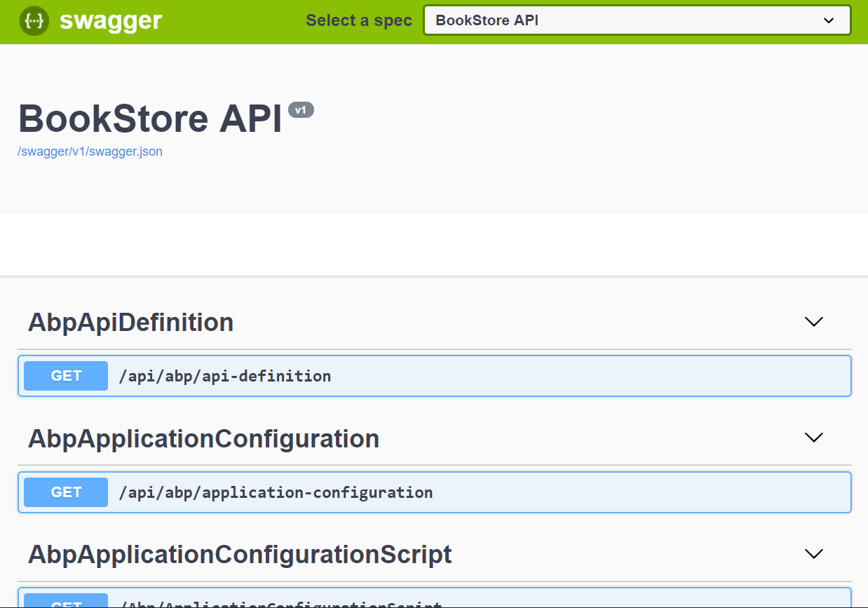Click the GET badge for ApplicationConfigurationScript
The height and width of the screenshot is (608, 868).
66,602
